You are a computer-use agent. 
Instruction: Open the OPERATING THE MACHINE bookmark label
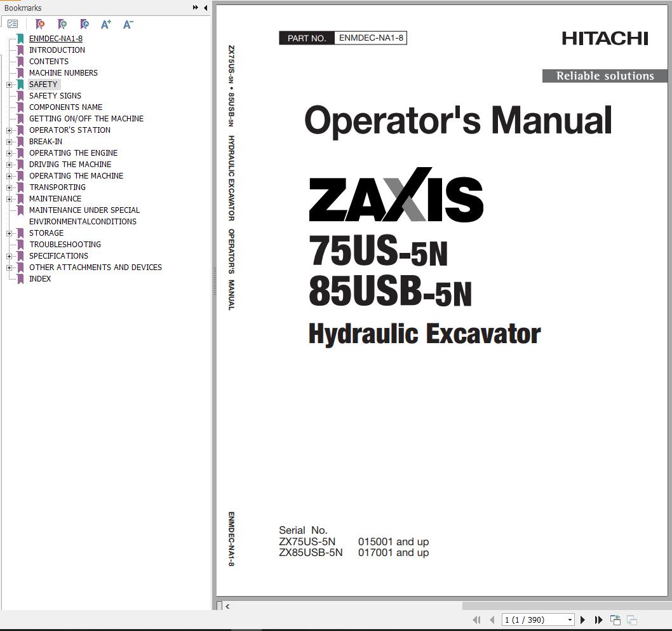coord(76,176)
